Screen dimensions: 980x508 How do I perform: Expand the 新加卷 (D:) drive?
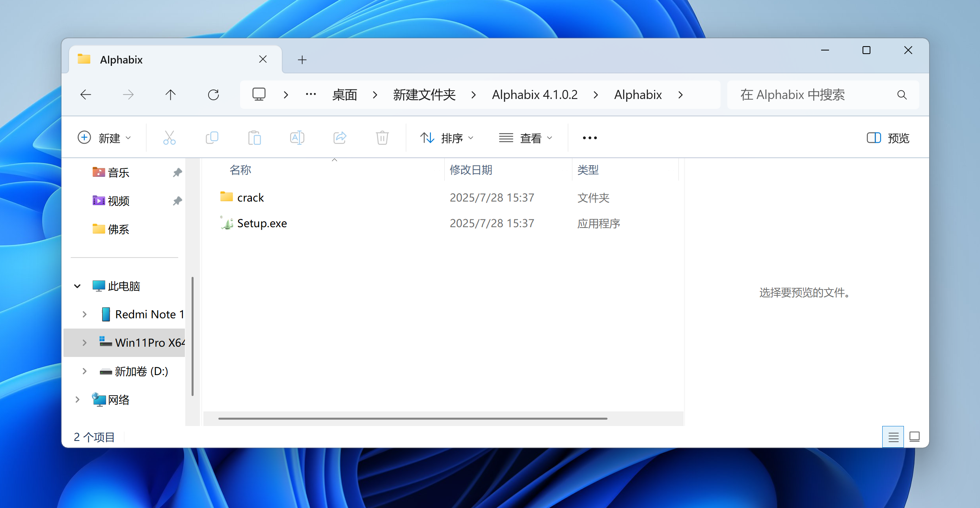(x=84, y=371)
